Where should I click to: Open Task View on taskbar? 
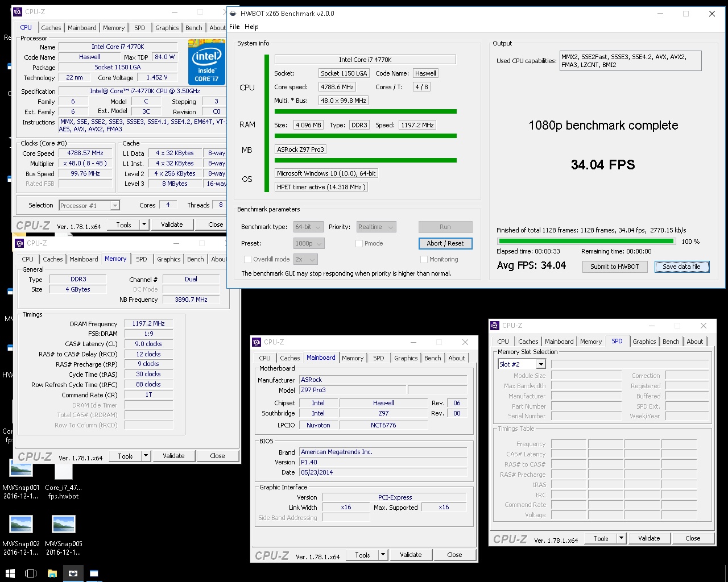point(31,573)
